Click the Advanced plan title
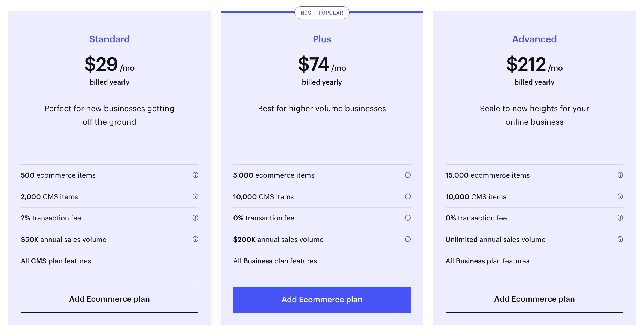 [x=534, y=39]
